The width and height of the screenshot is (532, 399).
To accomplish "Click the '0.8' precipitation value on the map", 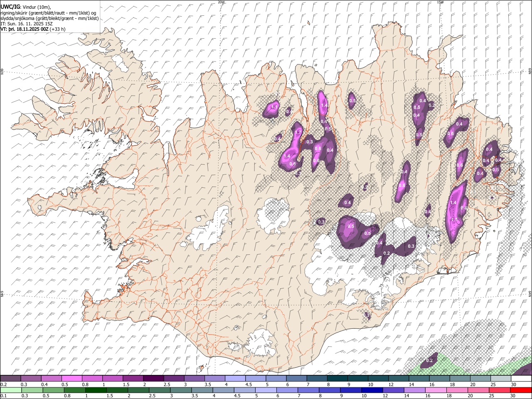I will coord(402,186).
